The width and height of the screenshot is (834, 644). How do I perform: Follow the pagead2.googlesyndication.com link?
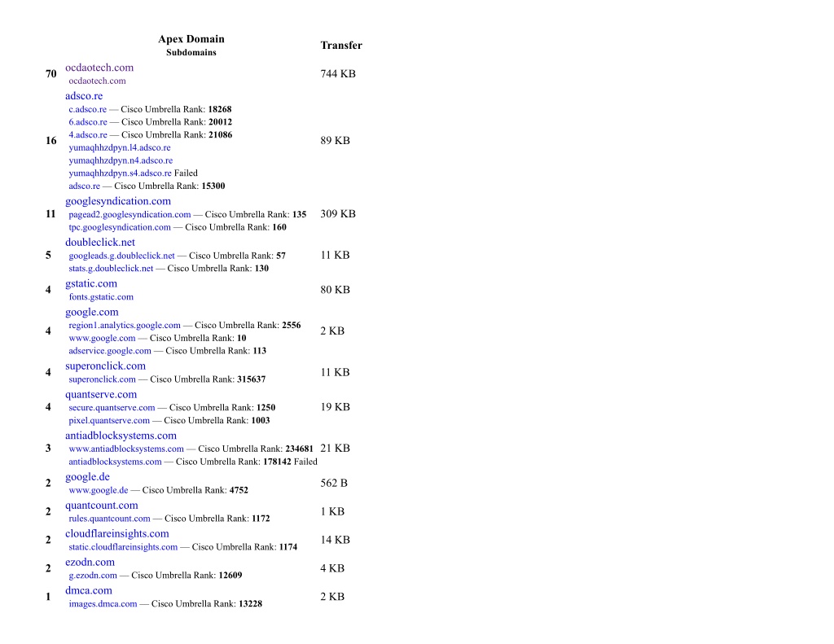129,214
